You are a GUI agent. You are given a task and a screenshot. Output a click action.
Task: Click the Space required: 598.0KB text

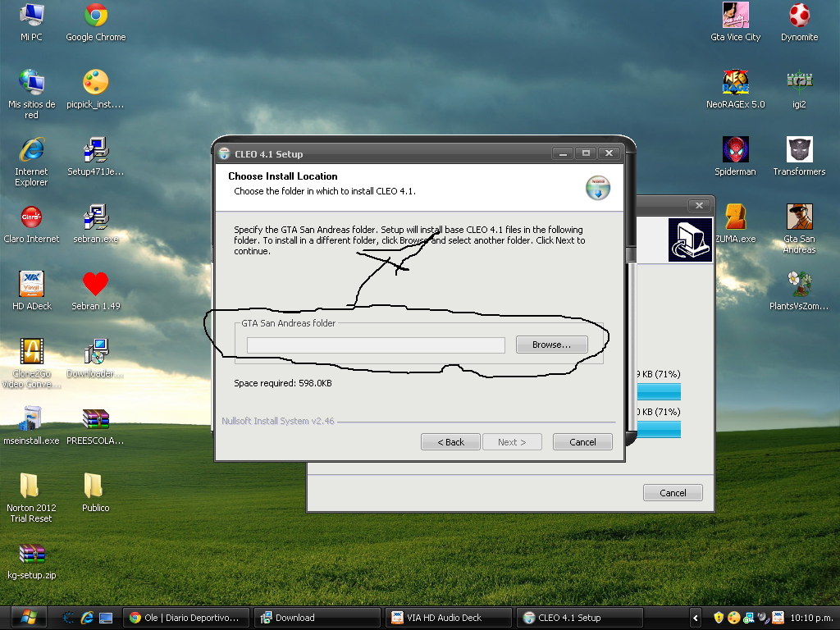click(283, 383)
